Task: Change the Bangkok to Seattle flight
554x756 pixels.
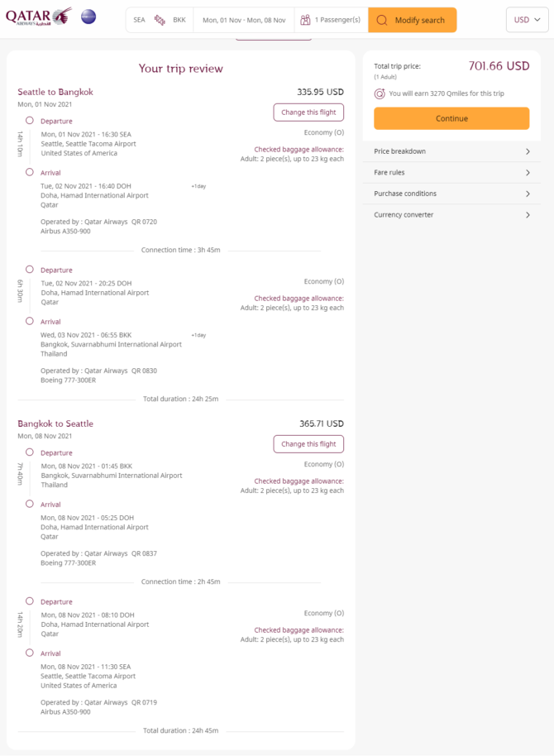Action: click(x=308, y=444)
